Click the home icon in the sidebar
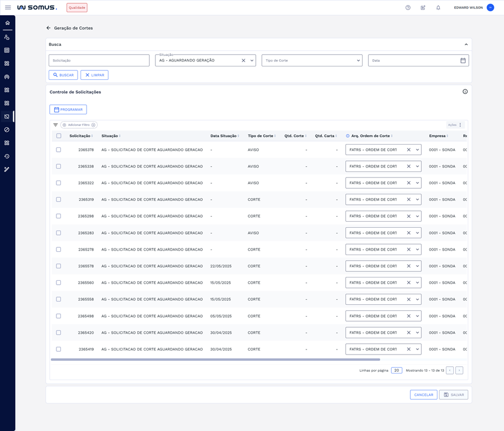This screenshot has height=431, width=504. point(7,23)
